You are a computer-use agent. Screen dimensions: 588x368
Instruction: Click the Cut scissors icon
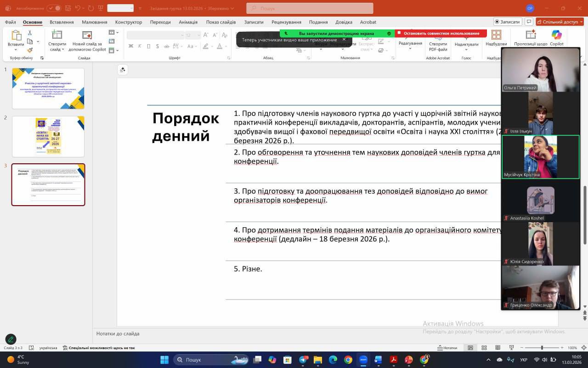click(30, 33)
